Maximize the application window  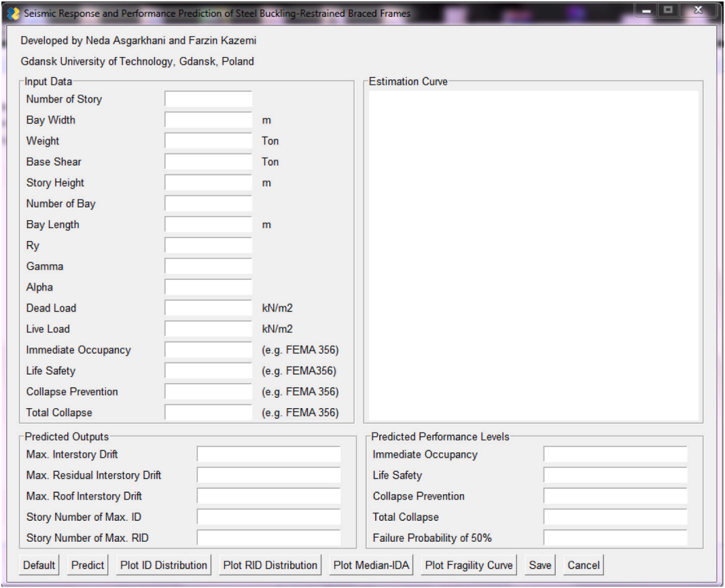(668, 10)
